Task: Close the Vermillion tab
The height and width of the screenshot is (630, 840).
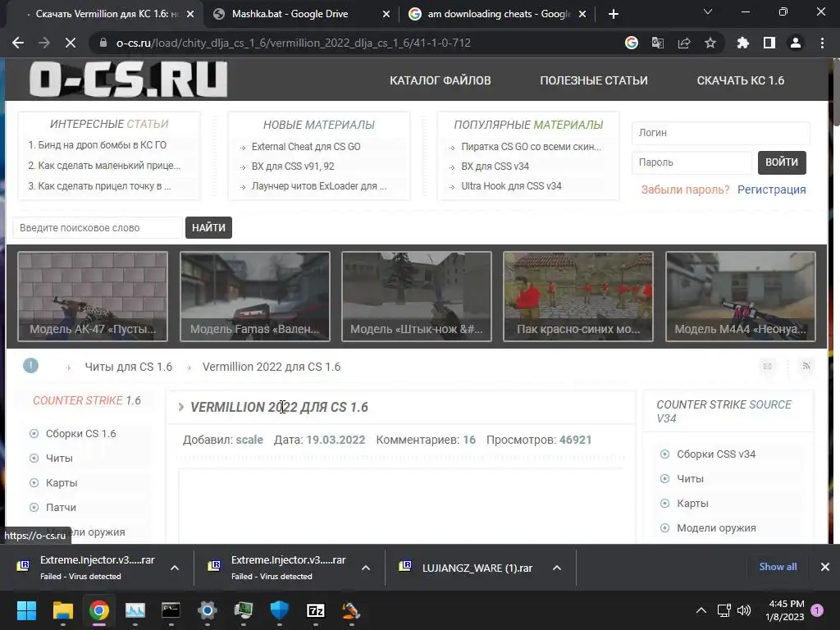Action: point(190,14)
